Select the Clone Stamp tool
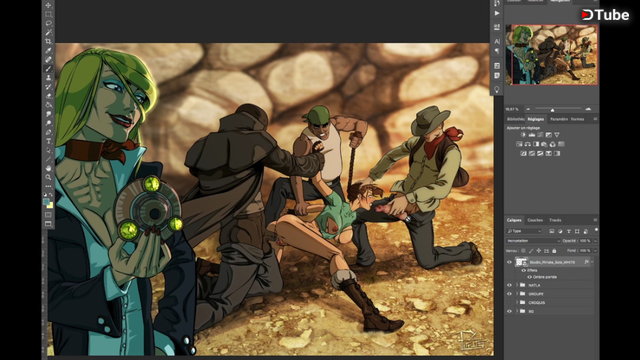Viewport: 640px width, 360px height. [49, 78]
